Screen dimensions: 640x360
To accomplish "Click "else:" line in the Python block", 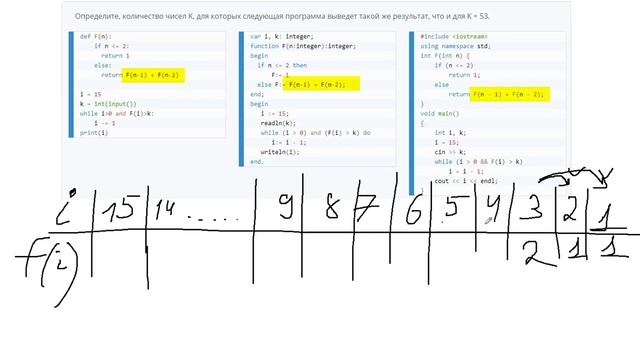I will (102, 65).
